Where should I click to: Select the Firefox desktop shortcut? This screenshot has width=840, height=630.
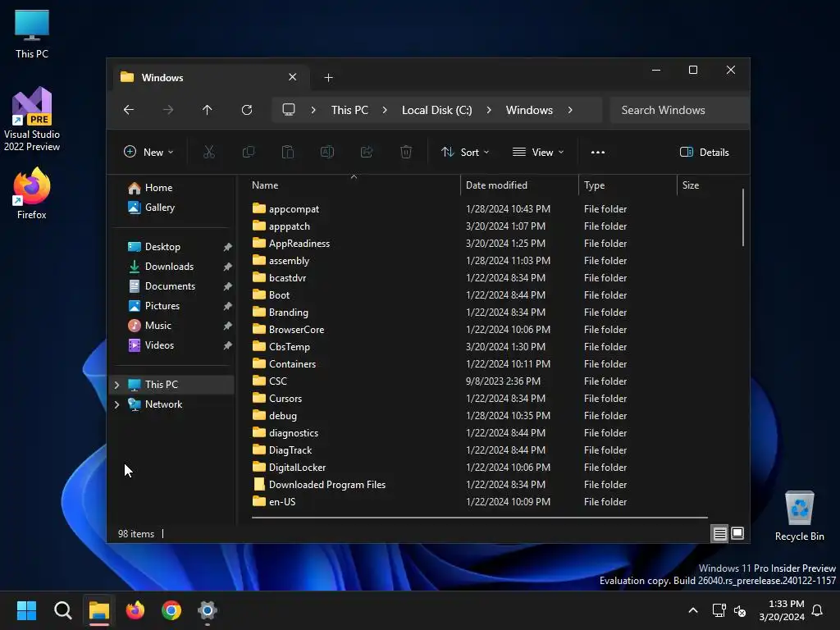tap(32, 194)
